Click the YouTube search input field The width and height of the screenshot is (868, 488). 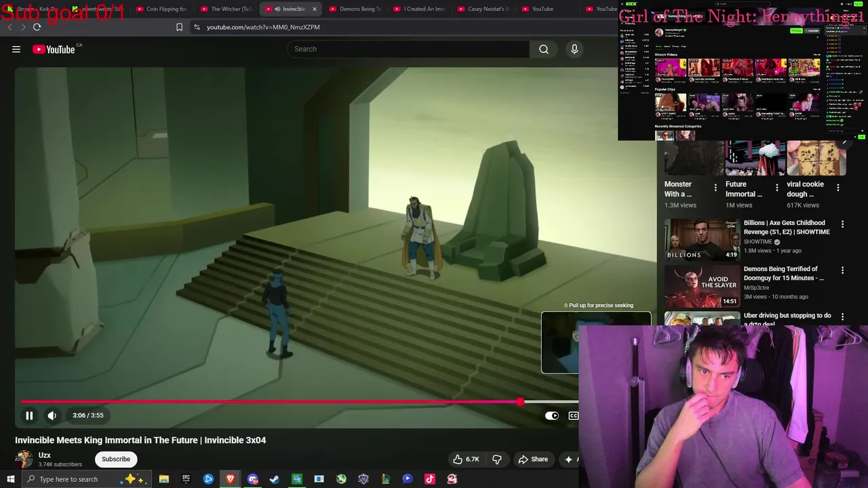408,49
